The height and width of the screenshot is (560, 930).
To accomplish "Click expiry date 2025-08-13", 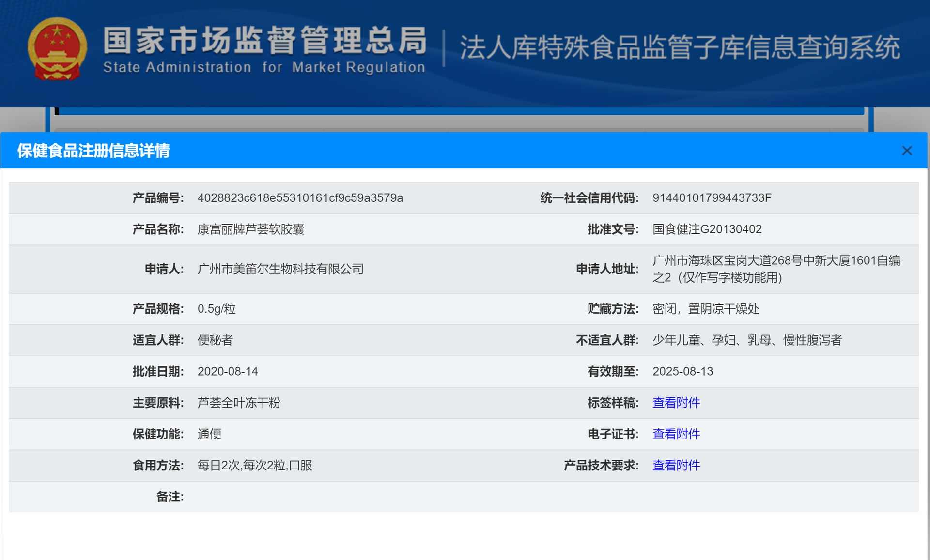I will [x=682, y=371].
